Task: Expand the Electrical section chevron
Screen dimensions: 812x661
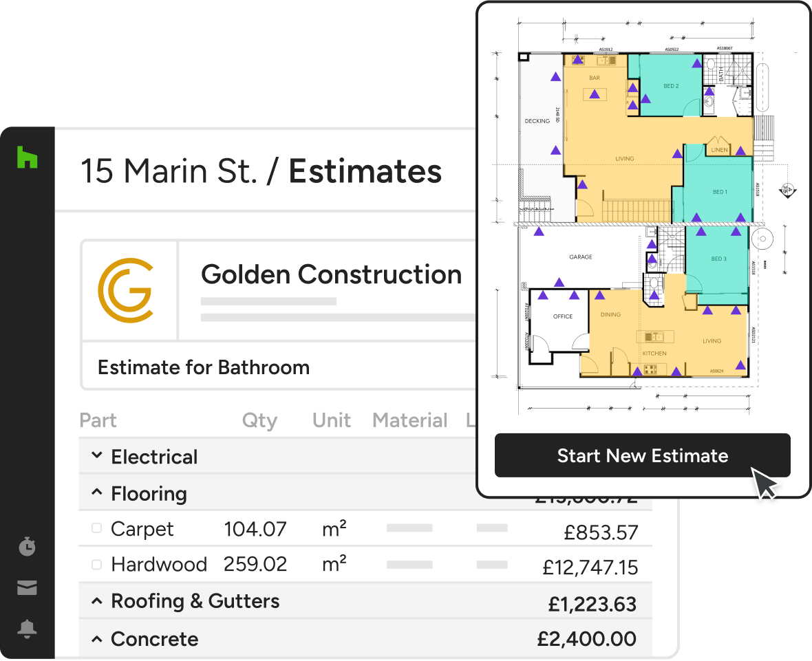Action: click(x=98, y=456)
